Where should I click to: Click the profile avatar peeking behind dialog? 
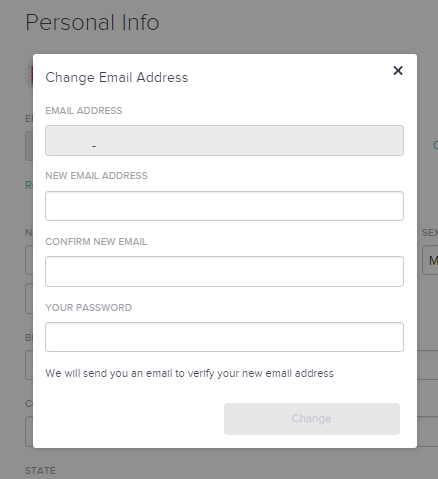tap(29, 75)
